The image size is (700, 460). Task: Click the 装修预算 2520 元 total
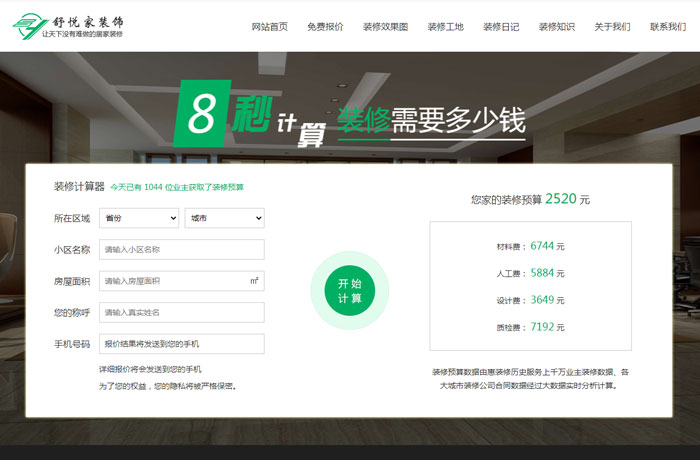[x=530, y=199]
